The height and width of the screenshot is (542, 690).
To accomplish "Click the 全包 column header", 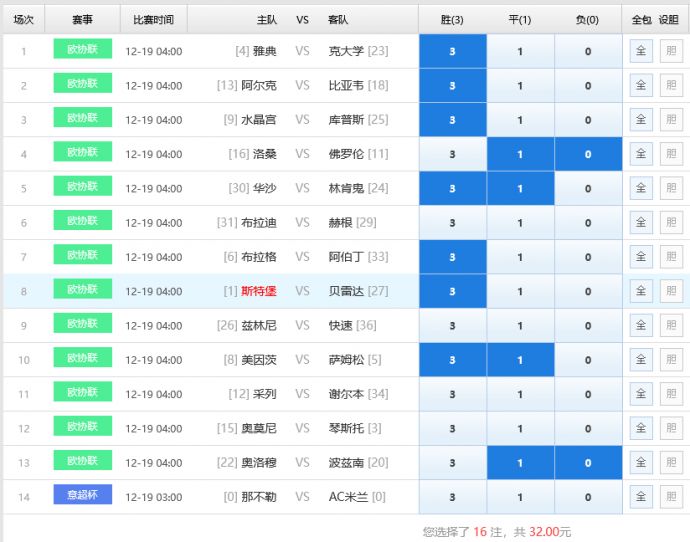I will (642, 20).
